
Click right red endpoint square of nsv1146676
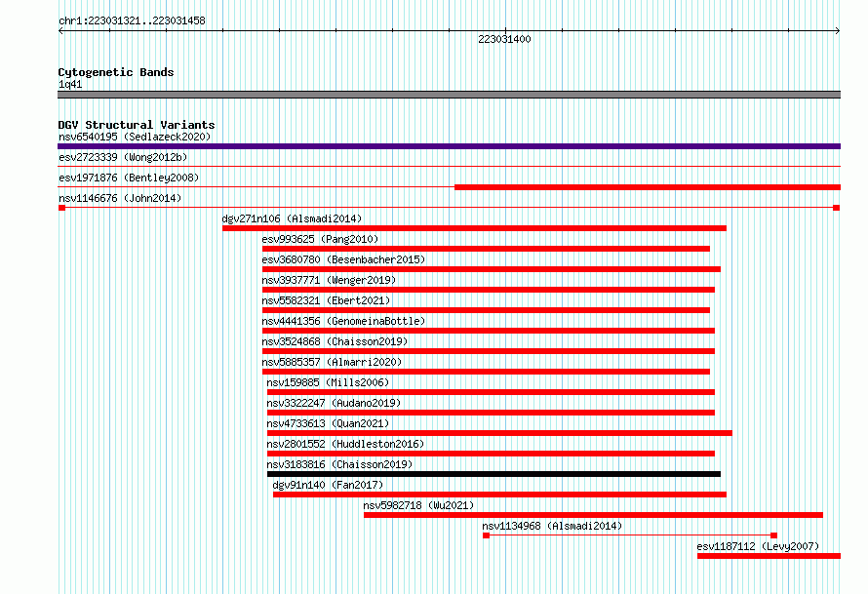[x=837, y=208]
